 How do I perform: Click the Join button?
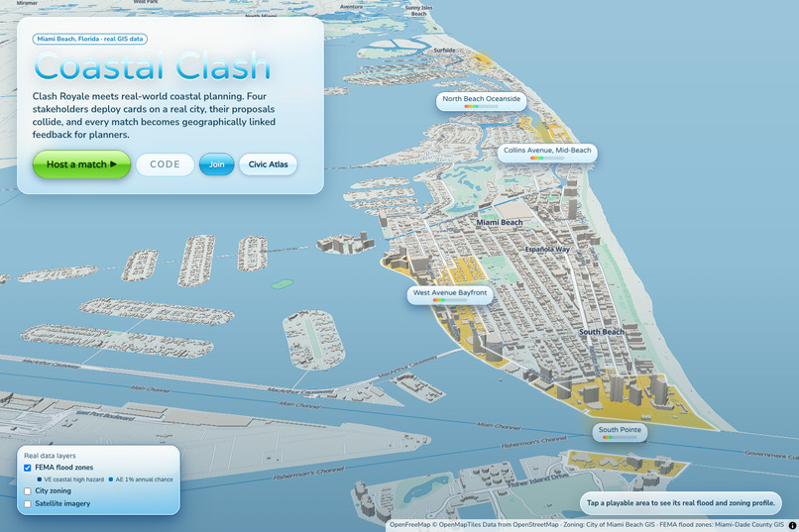pos(216,164)
